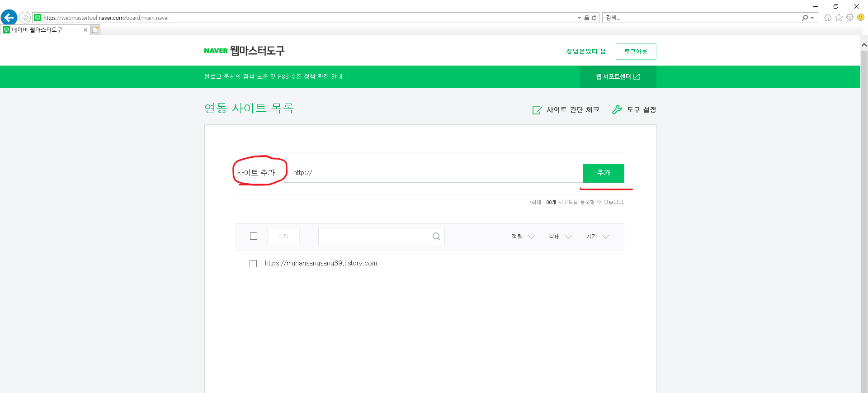The height and width of the screenshot is (393, 868).
Task: Click the refresh icon in address bar
Action: [x=594, y=18]
